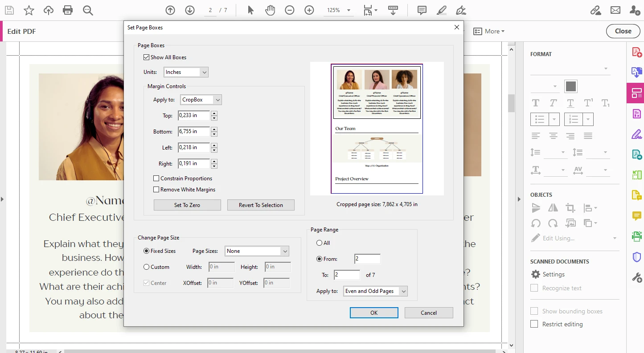The image size is (644, 353).
Task: Decrease Right margin with down stepper
Action: [214, 166]
